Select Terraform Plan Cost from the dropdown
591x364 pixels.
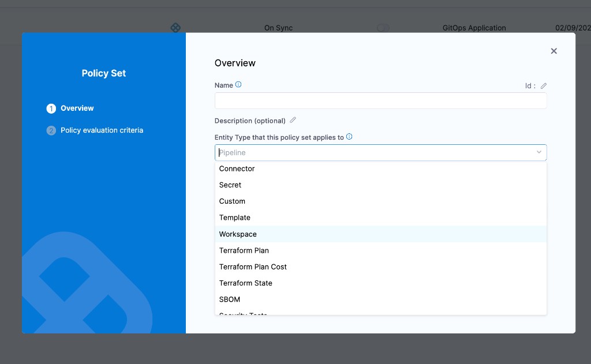tap(253, 267)
